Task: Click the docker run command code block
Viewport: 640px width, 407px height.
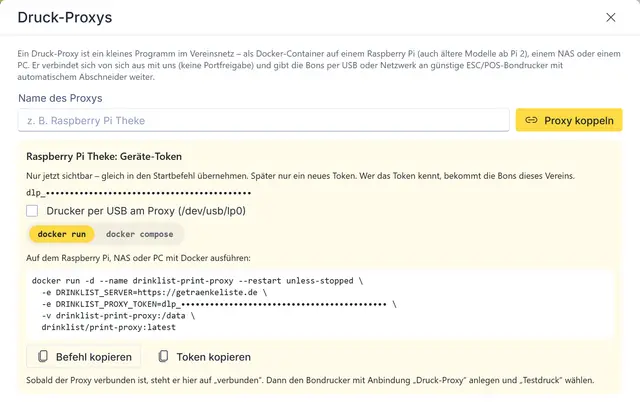Action: tap(320, 304)
